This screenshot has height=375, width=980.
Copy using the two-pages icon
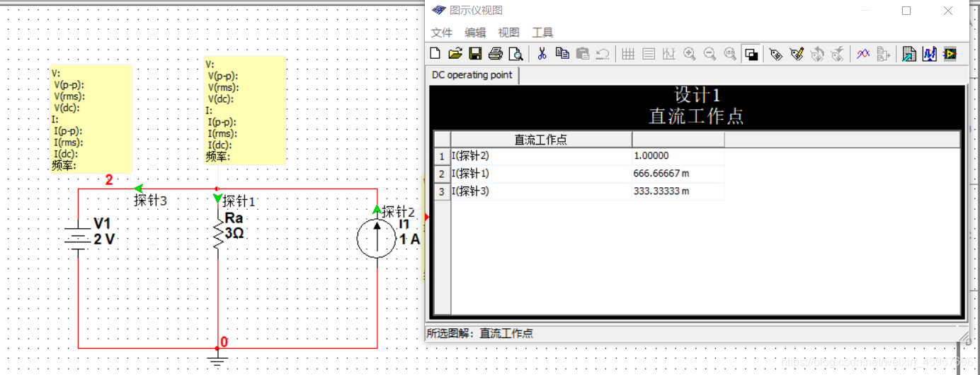coord(562,54)
